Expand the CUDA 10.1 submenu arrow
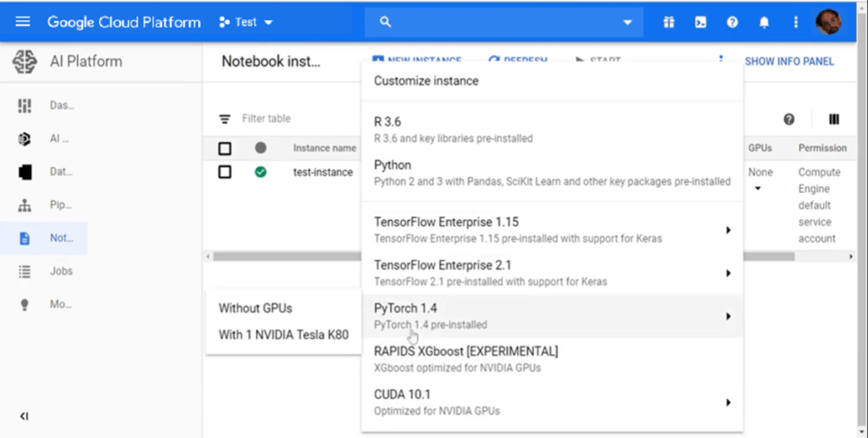Image resolution: width=868 pixels, height=438 pixels. (x=728, y=402)
